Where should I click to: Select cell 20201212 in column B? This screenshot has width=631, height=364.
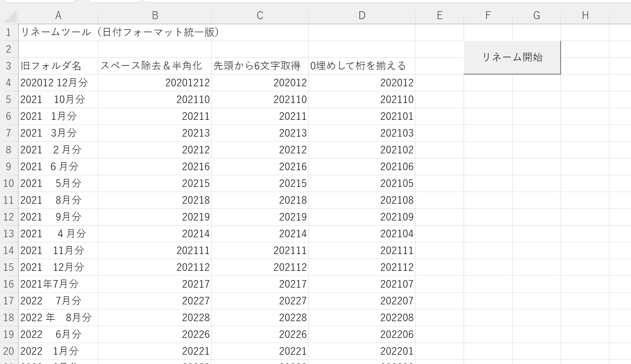155,83
